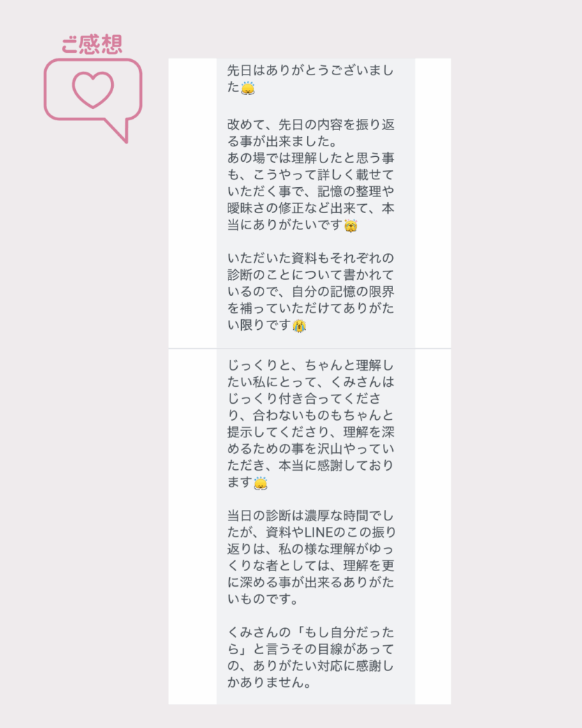Click the phrase 記憶の整理や
Viewport: 582px width, 728px height.
tap(356, 191)
